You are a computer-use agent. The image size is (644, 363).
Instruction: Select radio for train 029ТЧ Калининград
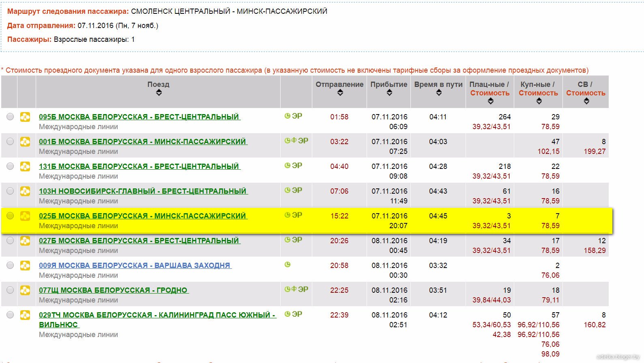click(10, 315)
